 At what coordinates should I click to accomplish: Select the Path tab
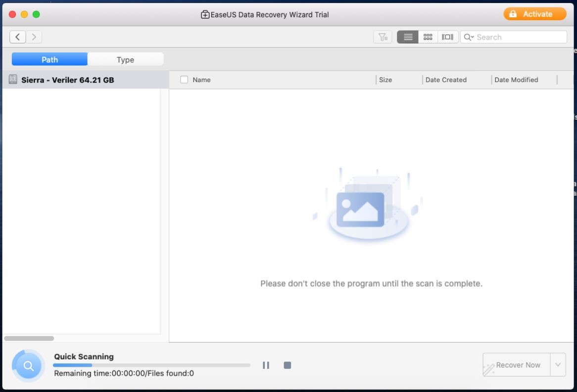click(x=49, y=59)
